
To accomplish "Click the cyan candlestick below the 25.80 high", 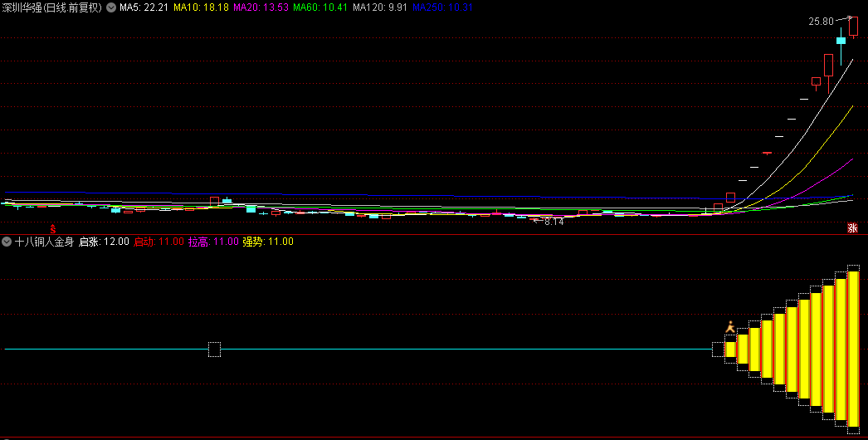I will (841, 41).
